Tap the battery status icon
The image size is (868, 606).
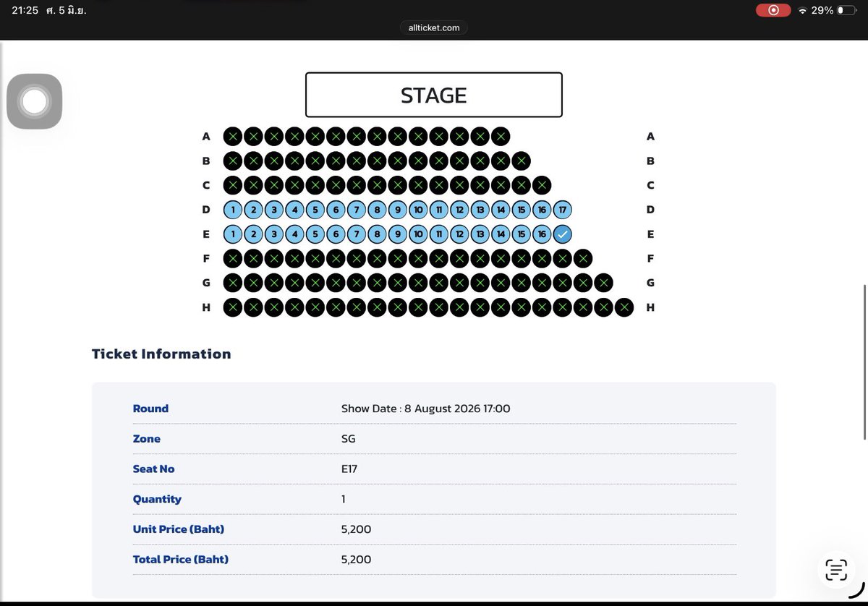[x=847, y=10]
